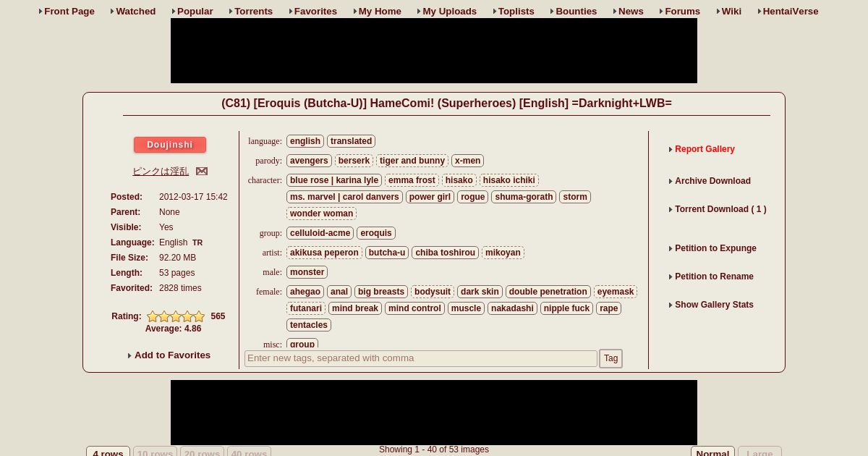Select the blue rose | karina lyle tag
Screen dimensions: 868x456
pos(334,180)
